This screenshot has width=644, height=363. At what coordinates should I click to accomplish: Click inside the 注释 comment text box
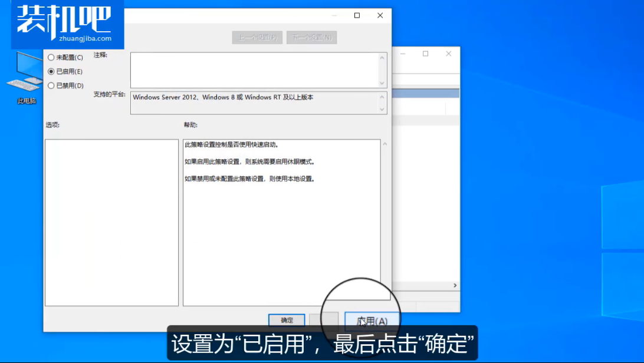(x=254, y=70)
